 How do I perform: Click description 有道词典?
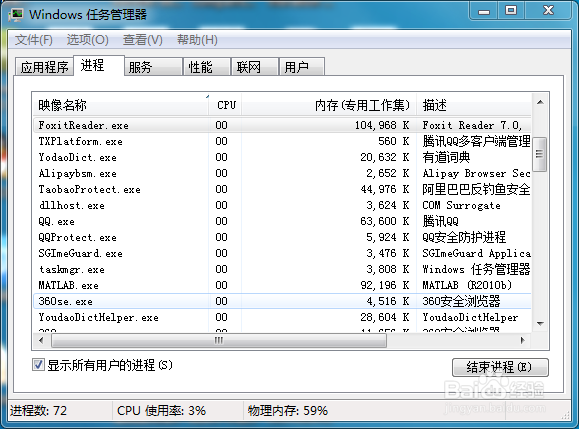click(x=446, y=157)
